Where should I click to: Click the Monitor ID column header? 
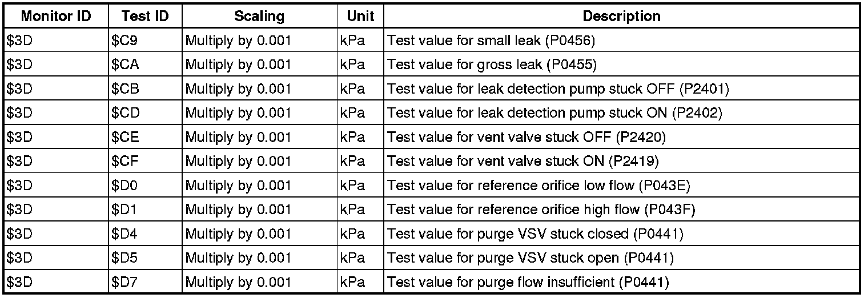[56, 17]
